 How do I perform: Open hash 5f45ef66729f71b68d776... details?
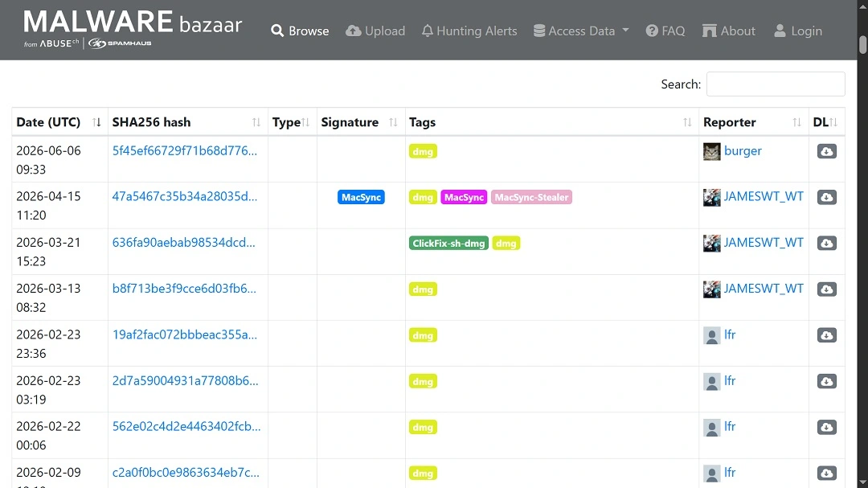(x=184, y=150)
